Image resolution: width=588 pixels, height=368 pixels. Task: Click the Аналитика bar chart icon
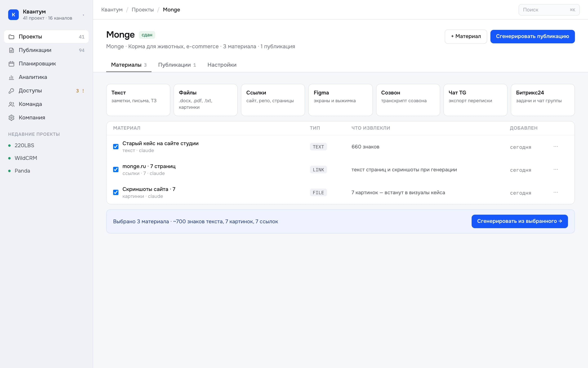point(11,77)
